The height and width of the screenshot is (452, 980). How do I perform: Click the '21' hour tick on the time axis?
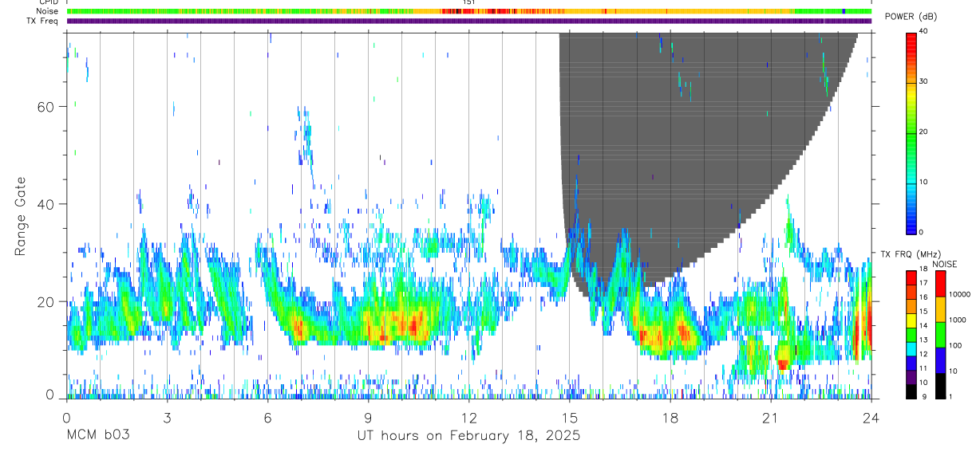[771, 417]
